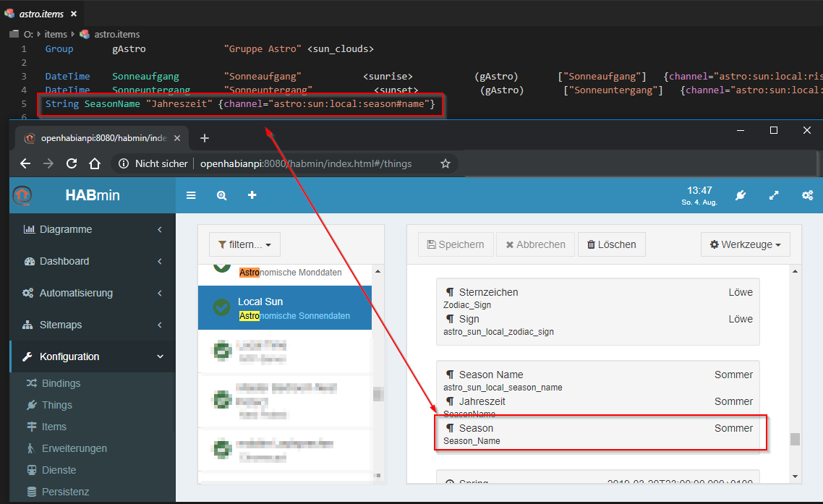Click the plus add icon in header
This screenshot has height=504, width=823.
pos(252,195)
